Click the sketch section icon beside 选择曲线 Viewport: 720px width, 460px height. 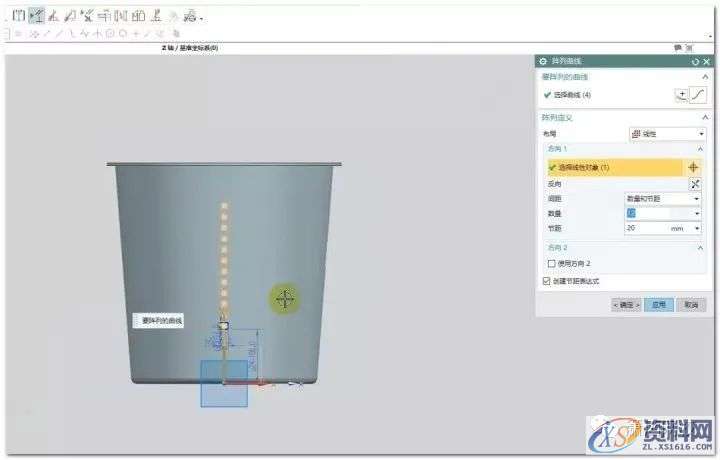point(682,95)
